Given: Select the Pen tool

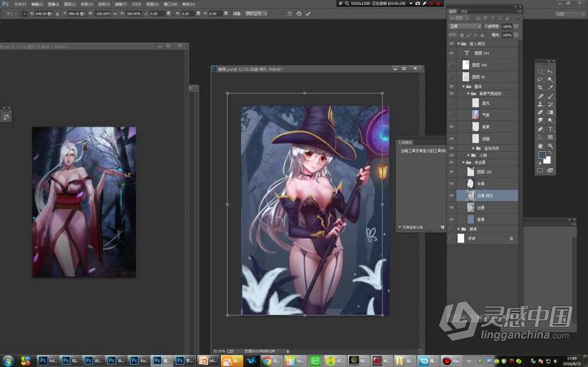Looking at the screenshot, I should pos(540,128).
